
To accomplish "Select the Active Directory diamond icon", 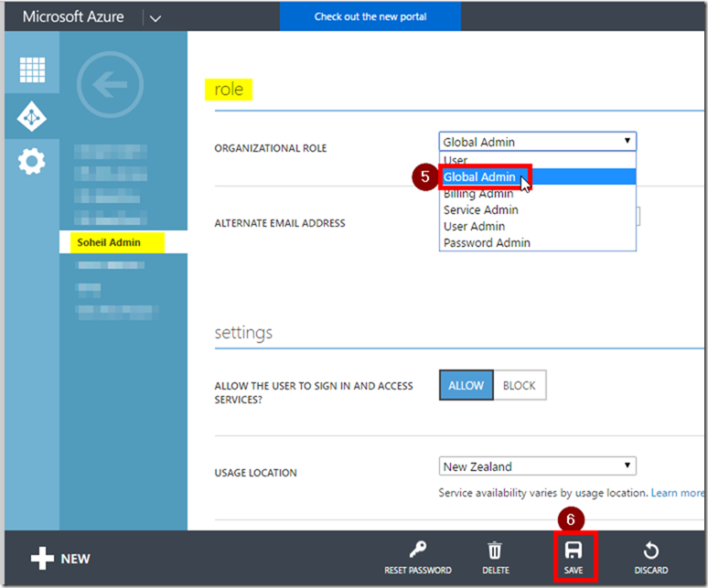I will [x=32, y=116].
